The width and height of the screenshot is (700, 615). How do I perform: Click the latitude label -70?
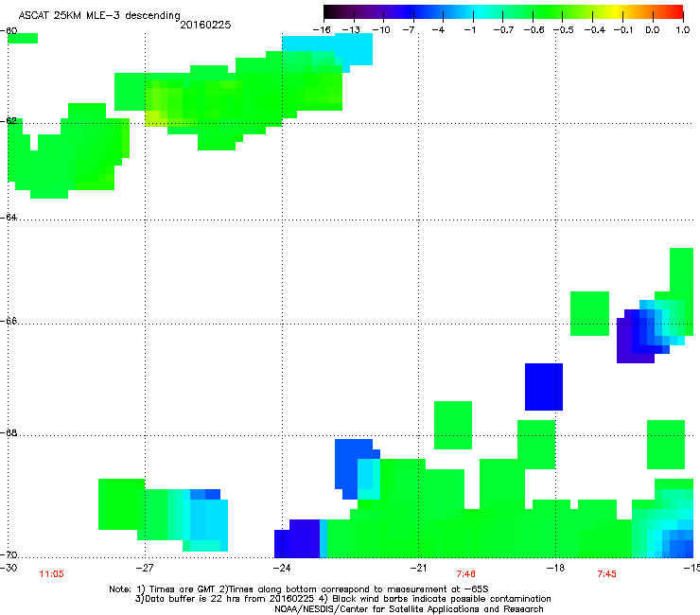[9, 555]
